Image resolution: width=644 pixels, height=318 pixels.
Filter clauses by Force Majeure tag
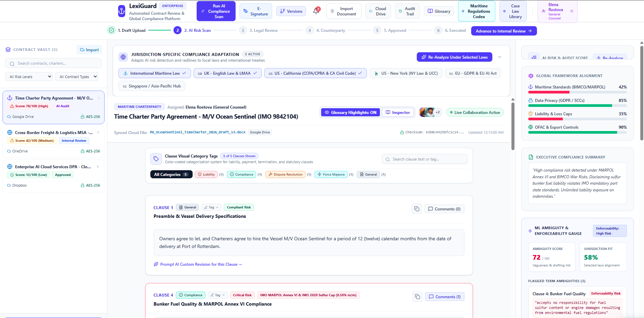point(331,174)
